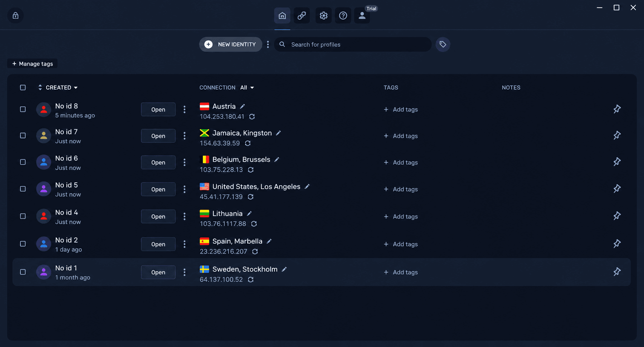Open the more options dots beside New Identity
This screenshot has width=644, height=347.
pyautogui.click(x=268, y=44)
